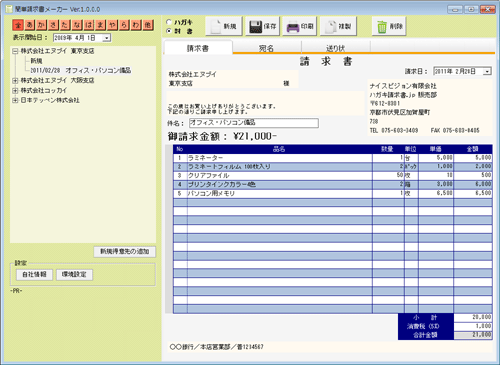This screenshot has height=365, width=500.
Task: Select 株式会社エヌブイ 大阪支店 in customer tree
Action: (x=57, y=81)
